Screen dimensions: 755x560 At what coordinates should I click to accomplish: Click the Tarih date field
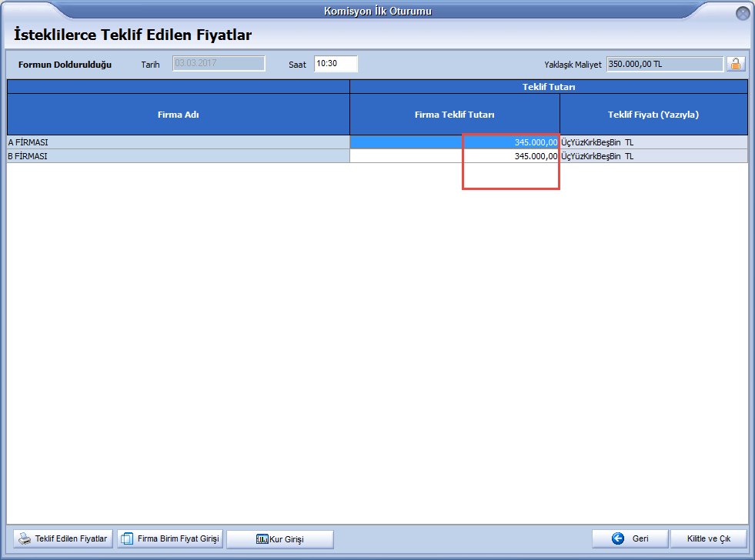219,64
